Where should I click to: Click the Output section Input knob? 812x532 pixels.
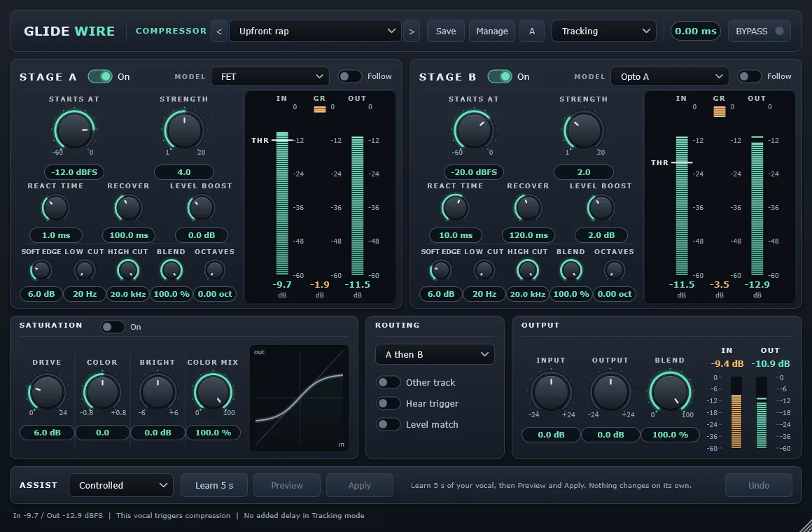[x=551, y=392]
